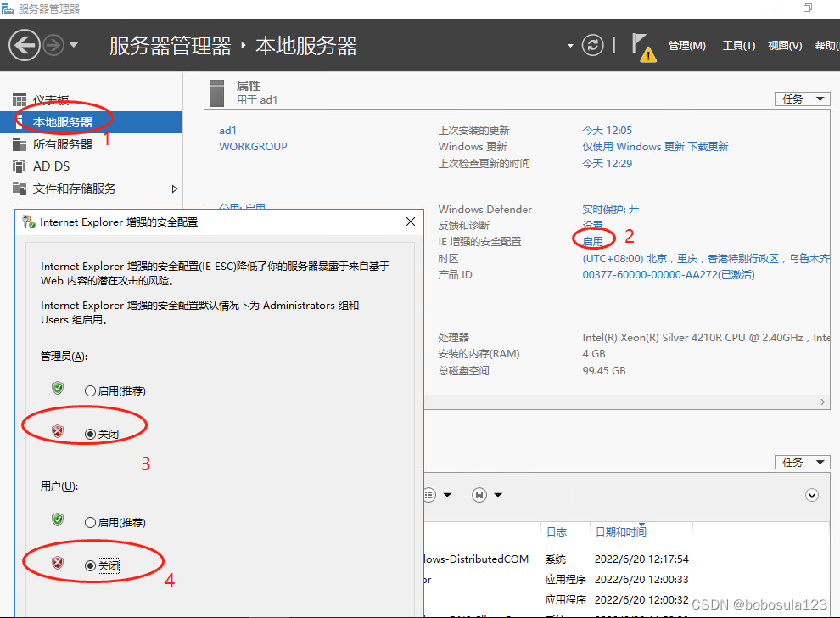The height and width of the screenshot is (618, 840).
Task: Select 关闭 radio under 用户
Action: pos(90,565)
